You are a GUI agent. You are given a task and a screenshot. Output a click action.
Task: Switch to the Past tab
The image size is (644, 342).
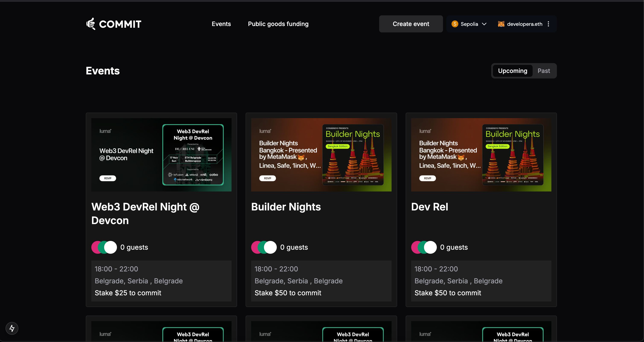tap(544, 71)
